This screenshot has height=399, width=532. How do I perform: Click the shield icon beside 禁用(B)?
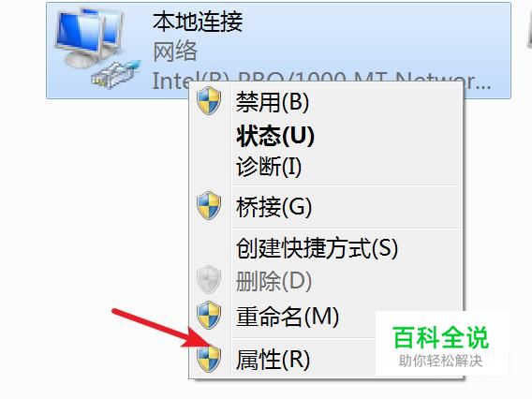(209, 100)
